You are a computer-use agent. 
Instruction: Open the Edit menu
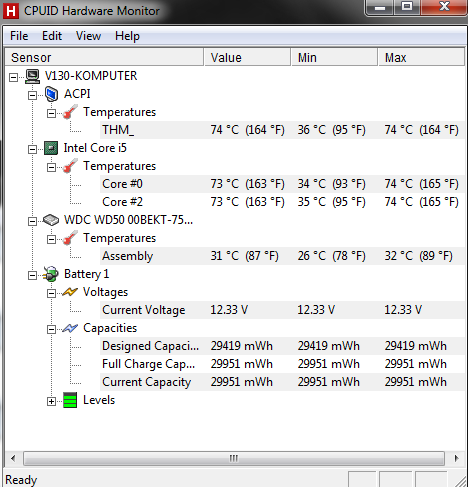pos(52,36)
